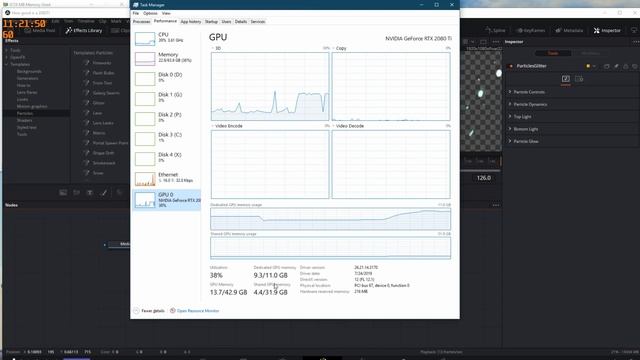Open Media Pool panel in Resolve

pyautogui.click(x=40, y=31)
